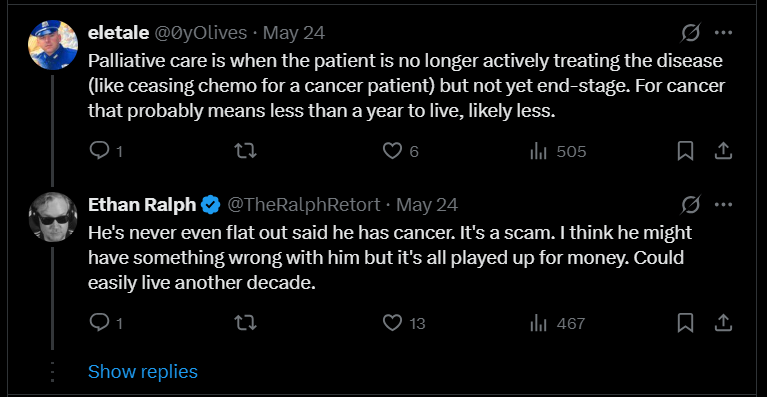767x397 pixels.
Task: Expand the Show replies link
Action: point(143,372)
